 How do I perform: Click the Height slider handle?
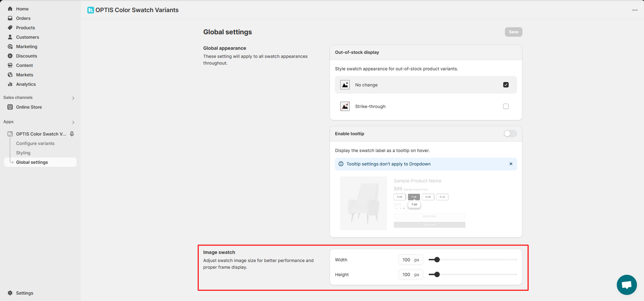[437, 274]
